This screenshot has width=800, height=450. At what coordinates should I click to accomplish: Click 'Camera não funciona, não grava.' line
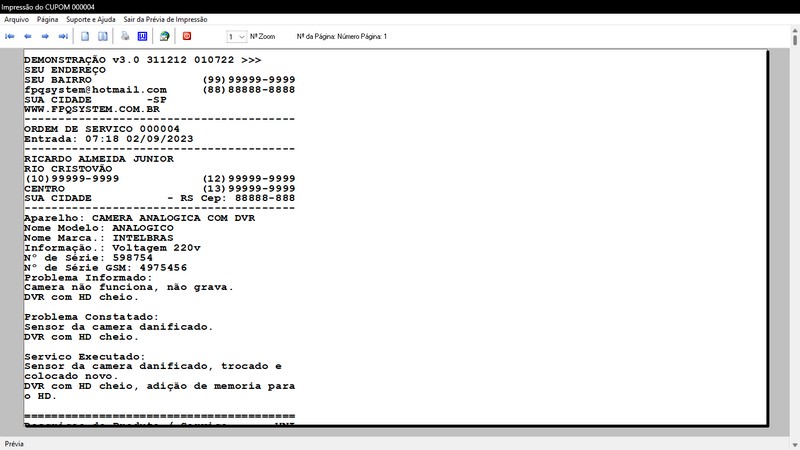point(129,287)
